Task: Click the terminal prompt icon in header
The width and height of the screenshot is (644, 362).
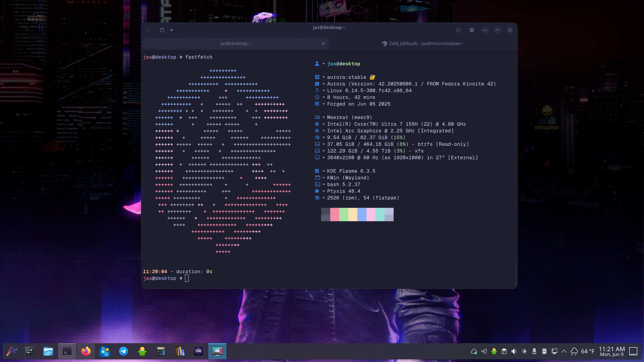Action: (x=149, y=30)
